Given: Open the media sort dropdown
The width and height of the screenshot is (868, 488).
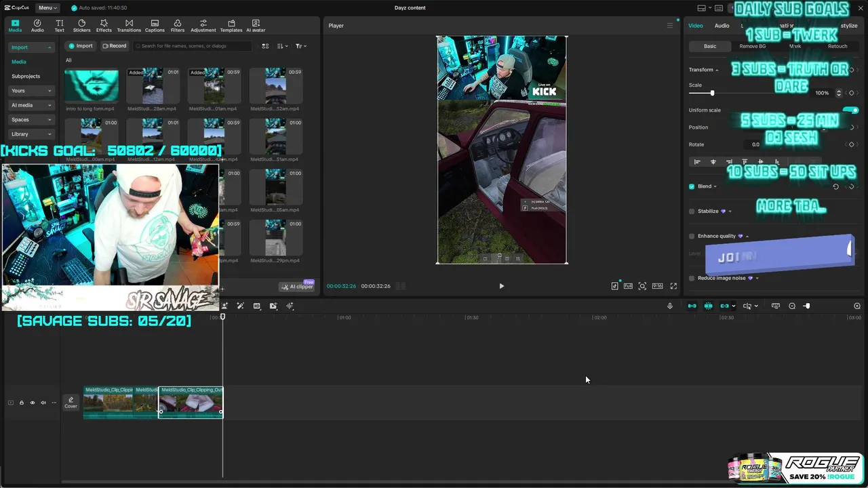Looking at the screenshot, I should pyautogui.click(x=283, y=46).
